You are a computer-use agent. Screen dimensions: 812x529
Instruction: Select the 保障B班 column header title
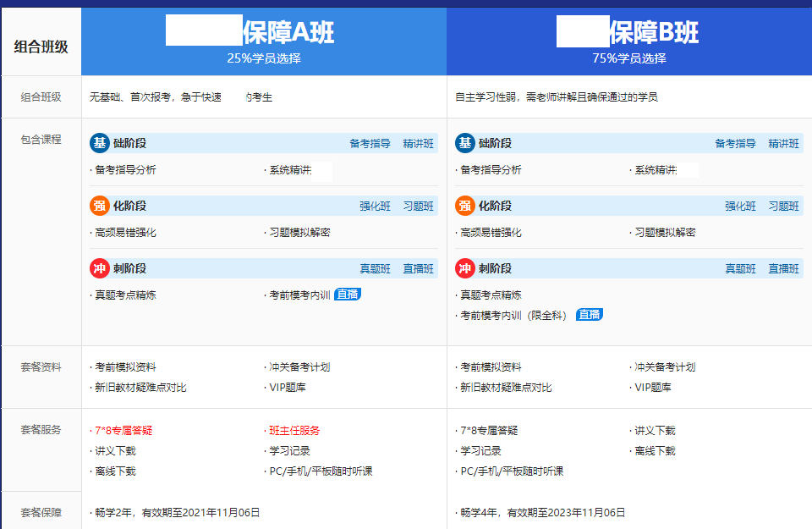(x=654, y=32)
